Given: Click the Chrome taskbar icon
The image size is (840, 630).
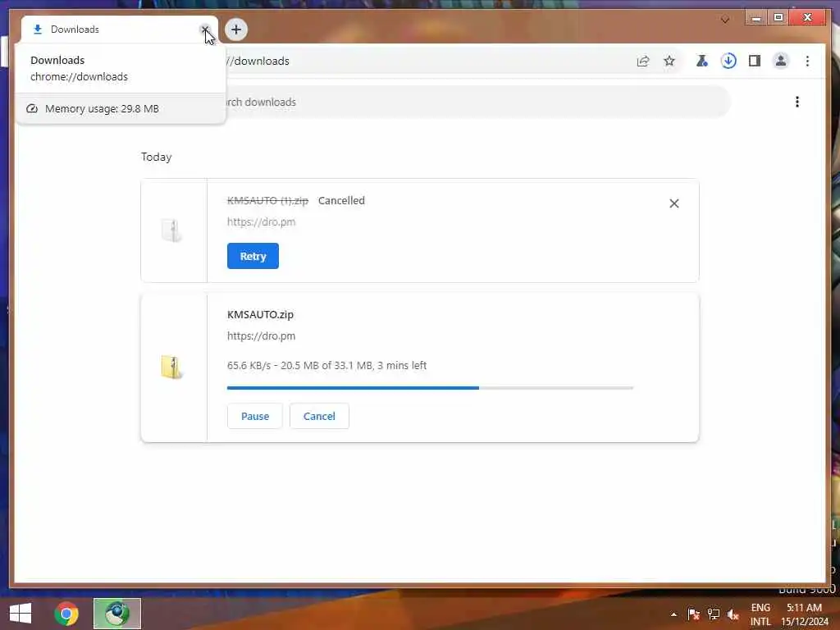Looking at the screenshot, I should [66, 614].
